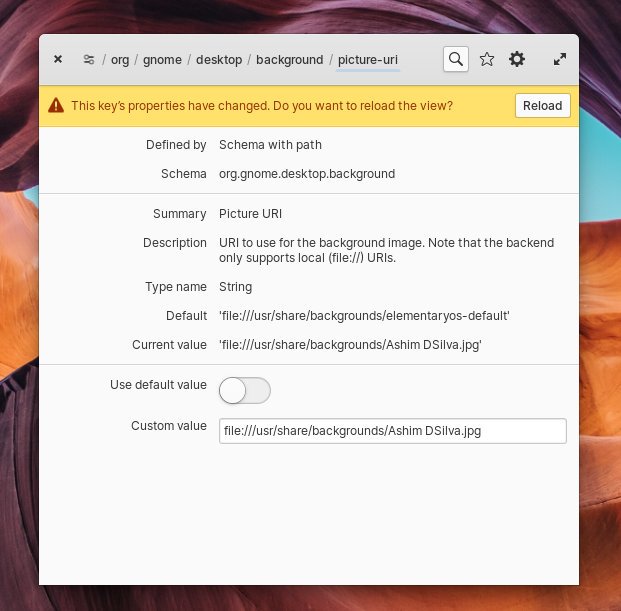This screenshot has width=621, height=611.
Task: Toggle the Use default value switch
Action: click(244, 390)
